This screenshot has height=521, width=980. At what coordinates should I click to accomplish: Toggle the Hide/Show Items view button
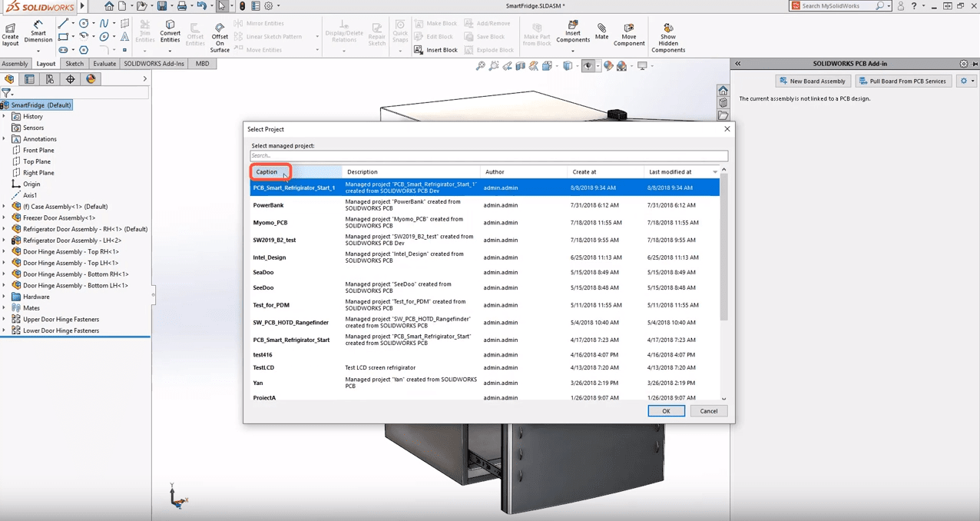click(588, 66)
